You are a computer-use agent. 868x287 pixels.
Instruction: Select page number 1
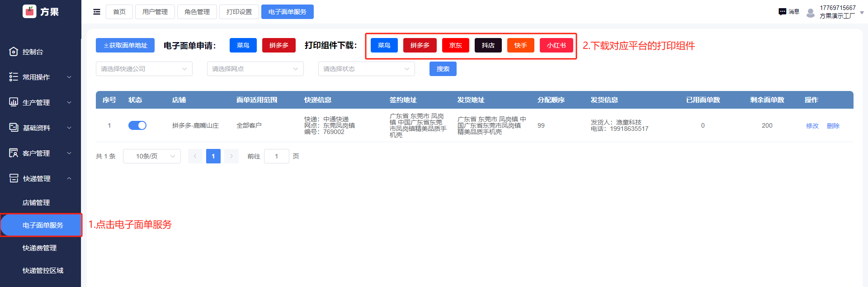pyautogui.click(x=213, y=156)
